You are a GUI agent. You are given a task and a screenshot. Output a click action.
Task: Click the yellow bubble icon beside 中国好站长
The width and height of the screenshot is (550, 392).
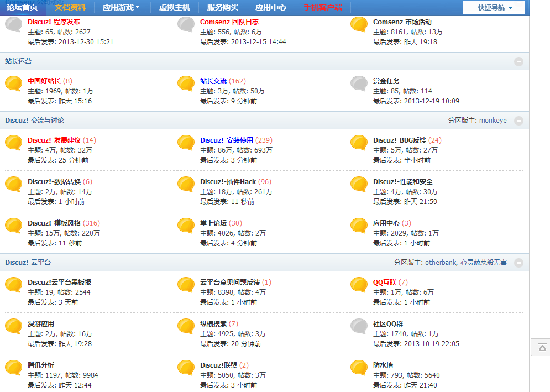point(14,84)
